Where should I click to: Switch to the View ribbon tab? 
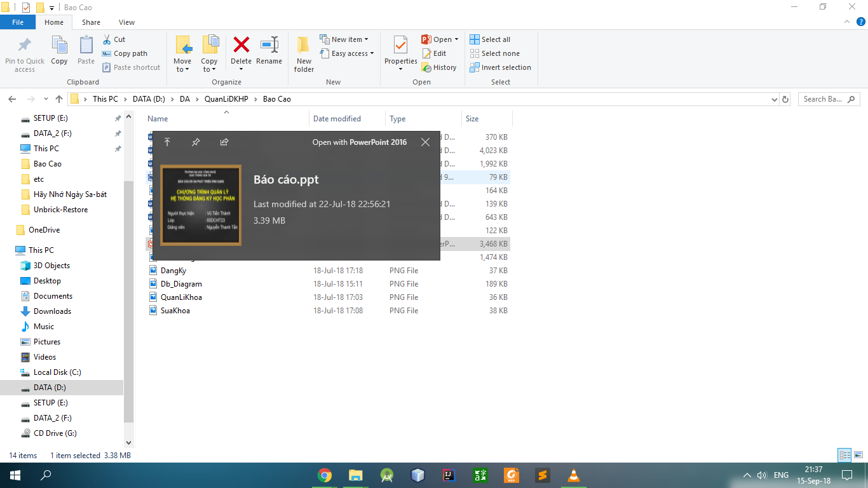click(126, 22)
